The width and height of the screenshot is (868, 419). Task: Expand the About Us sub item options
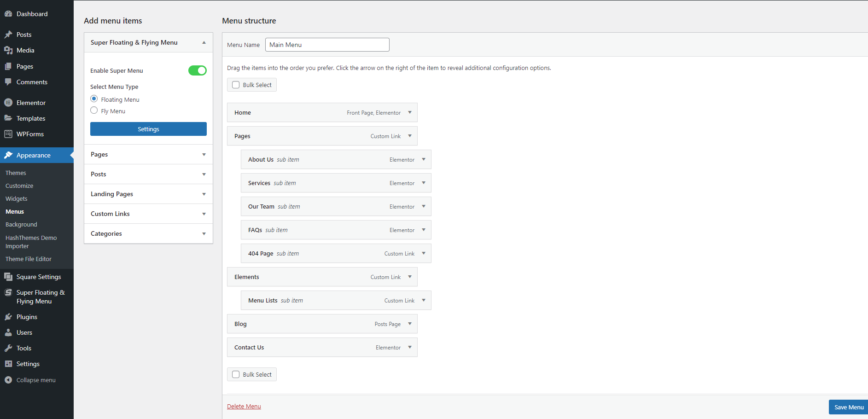(x=424, y=159)
